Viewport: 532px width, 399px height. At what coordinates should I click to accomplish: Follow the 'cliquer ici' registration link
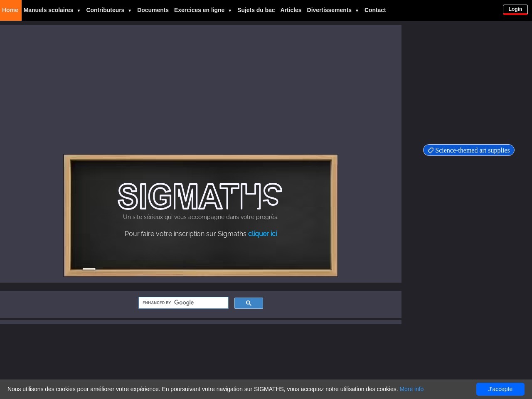(x=263, y=234)
